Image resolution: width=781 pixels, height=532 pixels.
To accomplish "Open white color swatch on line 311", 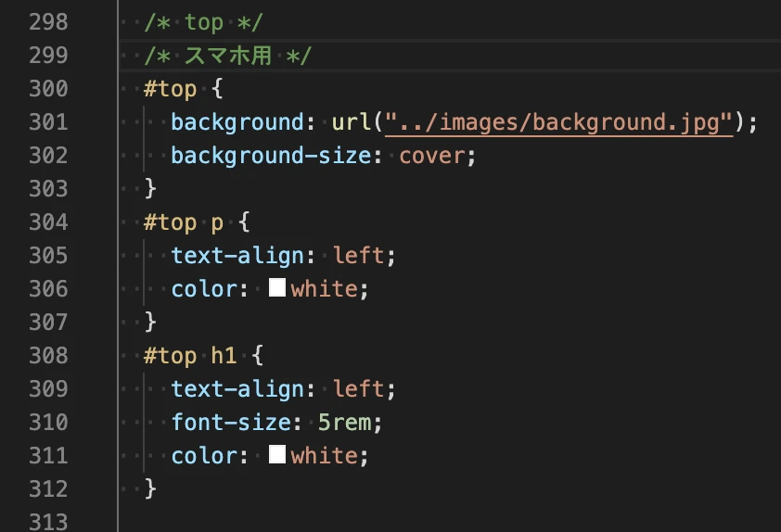I will [x=277, y=454].
